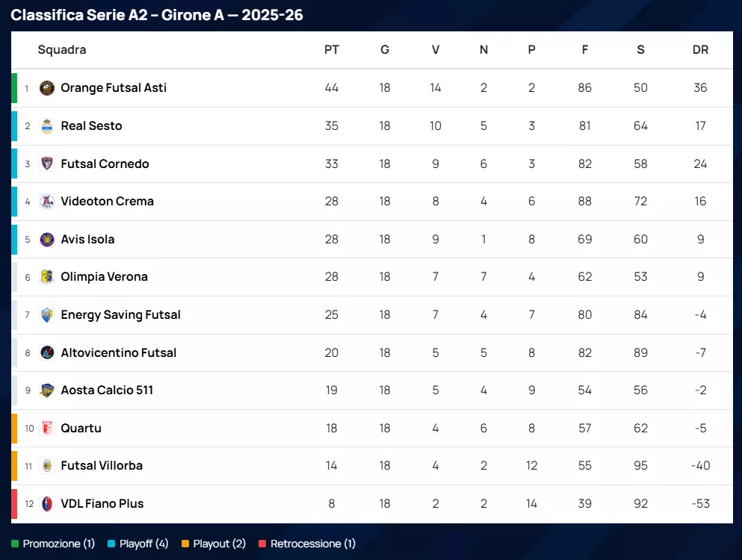The height and width of the screenshot is (560, 742).
Task: Open the Futsal Villorba team link
Action: click(x=102, y=466)
